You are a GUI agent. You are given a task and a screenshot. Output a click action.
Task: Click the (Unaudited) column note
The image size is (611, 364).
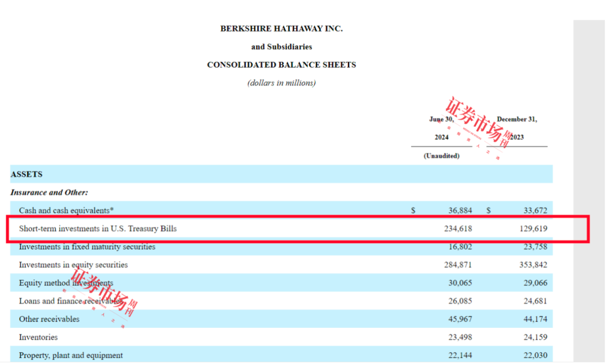[441, 156]
